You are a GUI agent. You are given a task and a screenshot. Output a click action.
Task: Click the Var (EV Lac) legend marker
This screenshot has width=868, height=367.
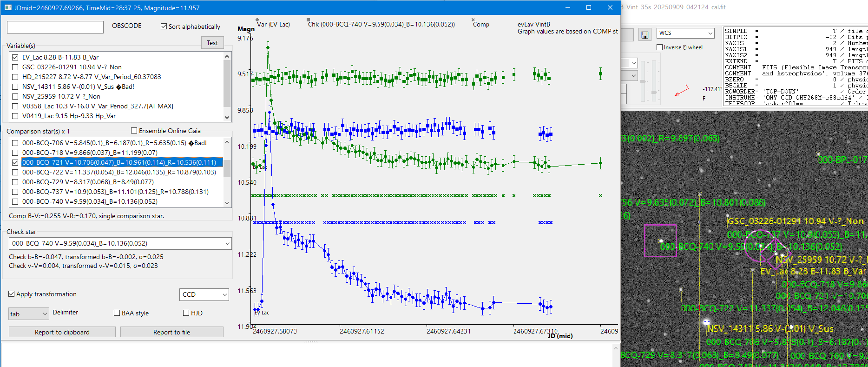[257, 20]
